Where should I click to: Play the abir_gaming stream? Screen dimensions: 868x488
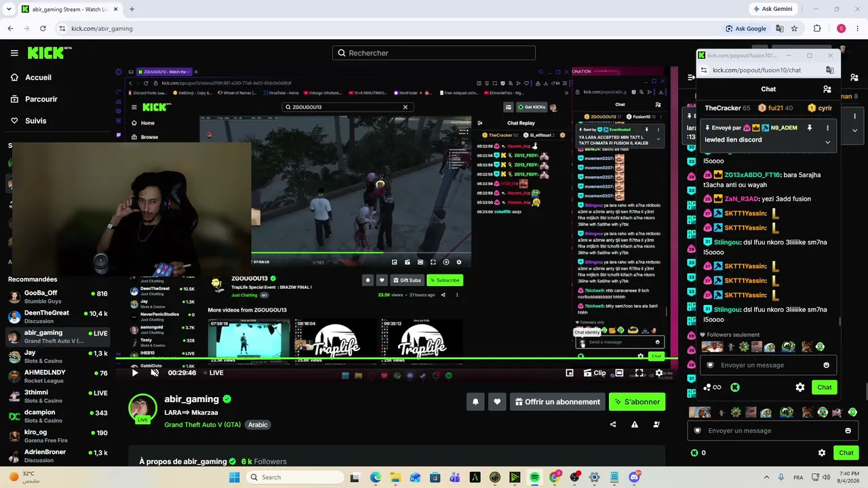pos(135,372)
